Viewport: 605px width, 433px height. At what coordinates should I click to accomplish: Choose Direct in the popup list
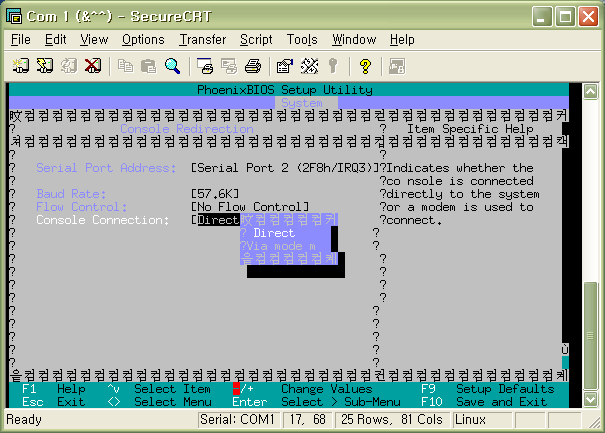(274, 233)
